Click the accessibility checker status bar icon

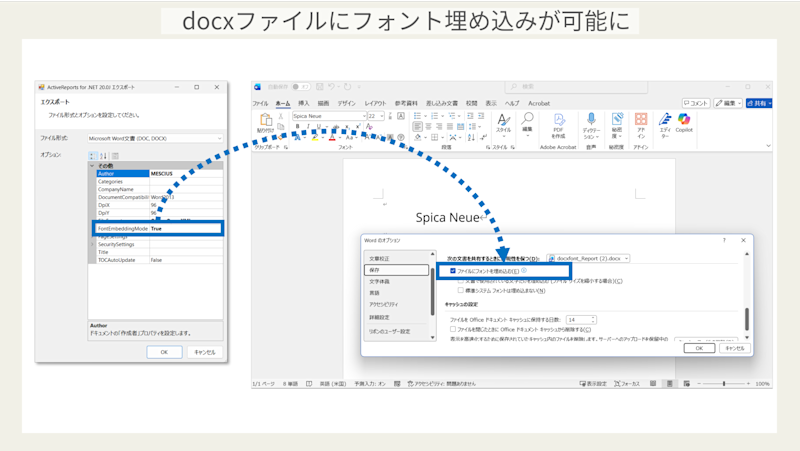click(442, 384)
